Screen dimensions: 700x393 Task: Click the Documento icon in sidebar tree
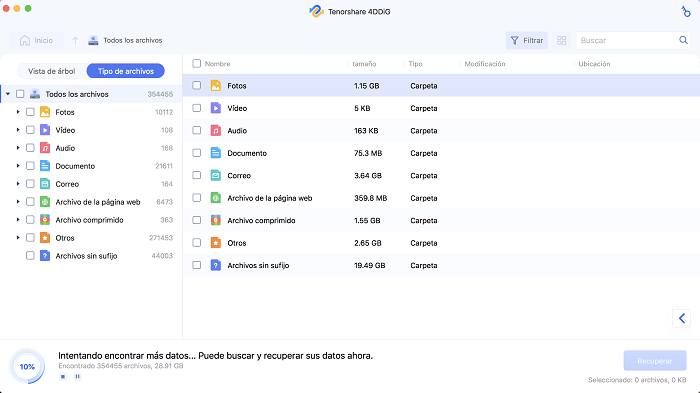click(x=45, y=166)
